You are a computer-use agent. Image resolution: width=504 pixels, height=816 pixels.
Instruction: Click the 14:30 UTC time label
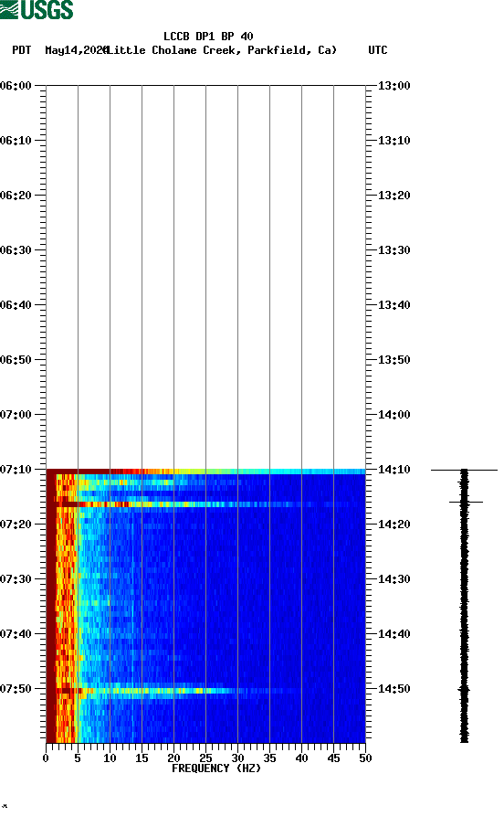394,579
